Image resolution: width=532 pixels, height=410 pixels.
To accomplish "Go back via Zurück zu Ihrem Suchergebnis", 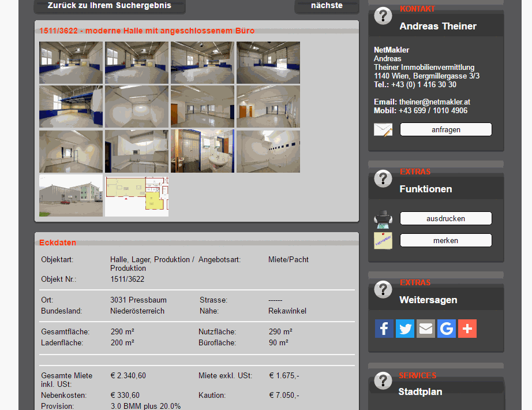I will 110,6.
